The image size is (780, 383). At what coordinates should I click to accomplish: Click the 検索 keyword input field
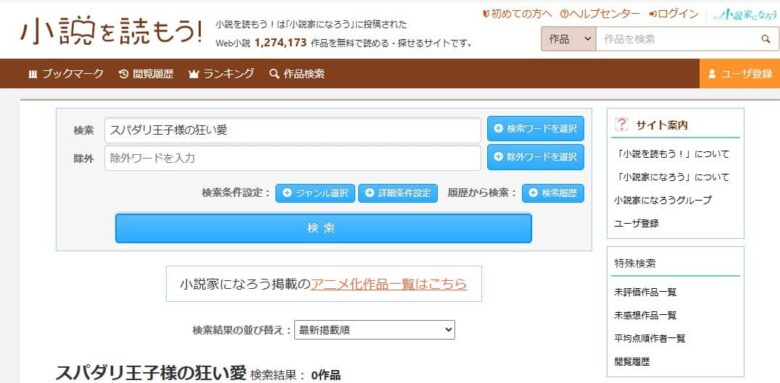coord(292,130)
